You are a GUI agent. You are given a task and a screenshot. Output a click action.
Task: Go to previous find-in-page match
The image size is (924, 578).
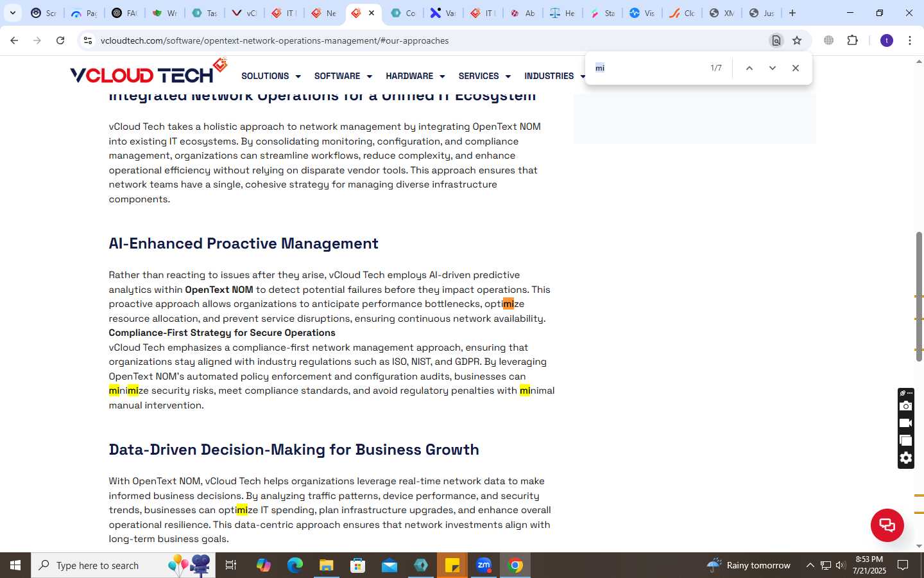[x=749, y=68]
